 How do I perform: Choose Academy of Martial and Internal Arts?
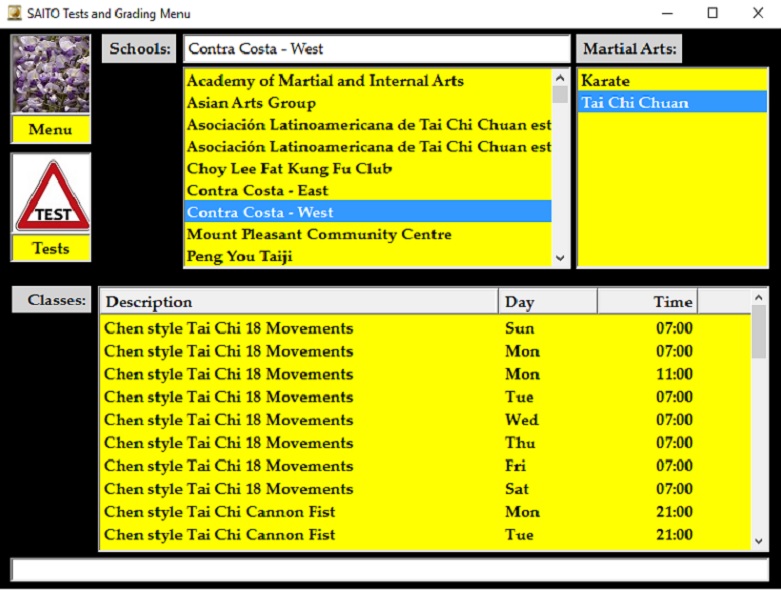(325, 81)
